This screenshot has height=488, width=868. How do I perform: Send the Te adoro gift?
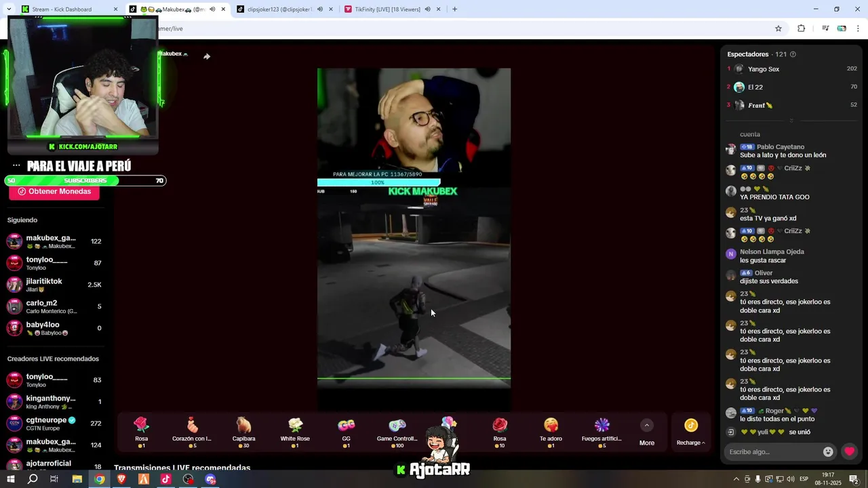click(x=551, y=432)
